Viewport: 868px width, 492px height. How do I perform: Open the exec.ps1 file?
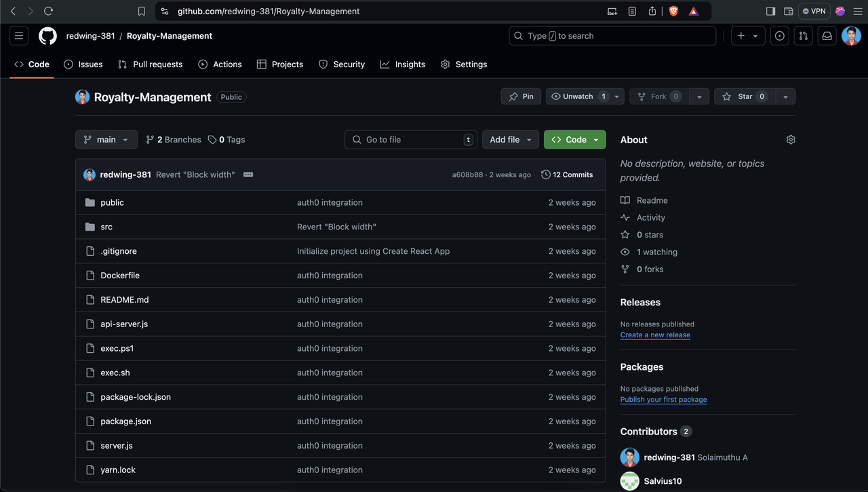pyautogui.click(x=117, y=348)
